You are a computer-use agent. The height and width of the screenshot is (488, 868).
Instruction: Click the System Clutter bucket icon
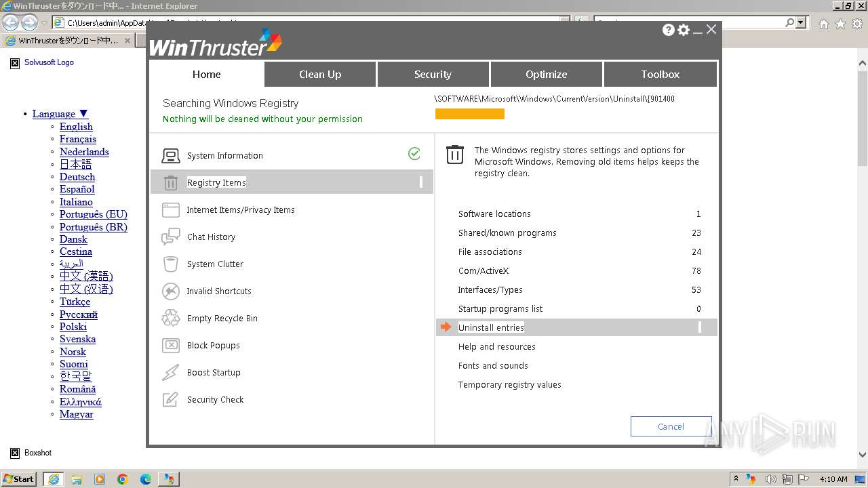point(171,264)
